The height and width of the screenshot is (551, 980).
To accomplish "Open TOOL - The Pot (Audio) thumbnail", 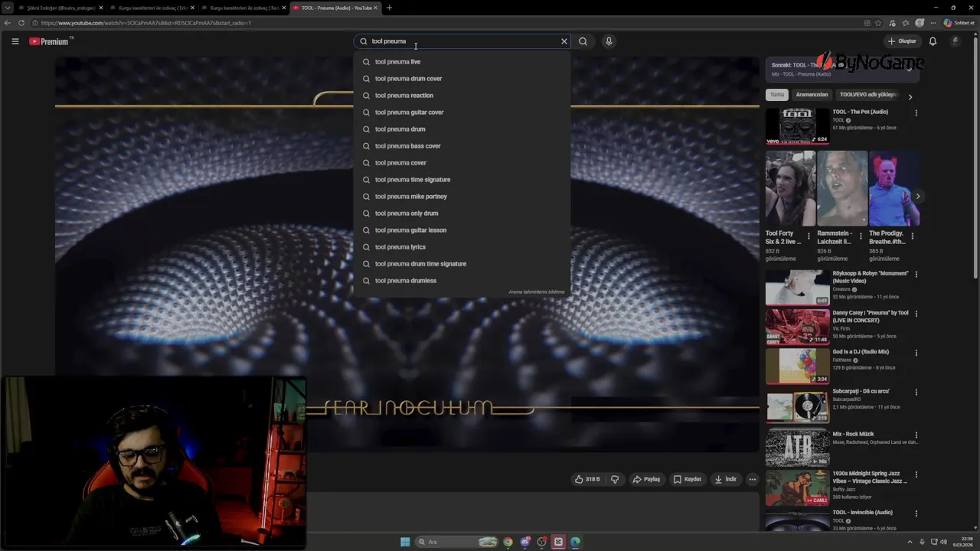I will pyautogui.click(x=797, y=126).
